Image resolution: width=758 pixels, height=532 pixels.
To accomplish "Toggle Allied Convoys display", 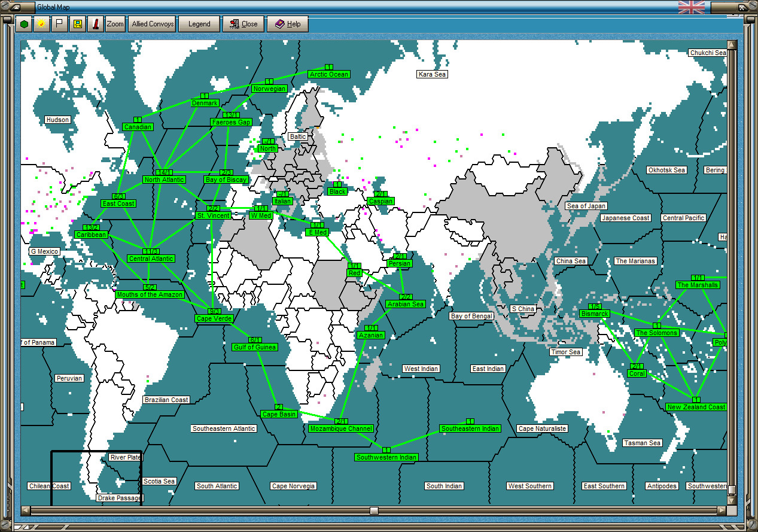I will (153, 24).
